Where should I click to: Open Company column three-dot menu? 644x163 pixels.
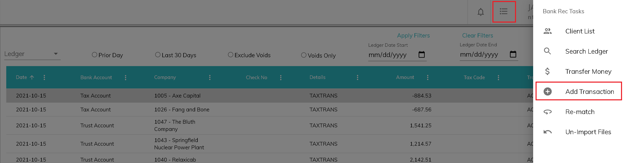(210, 78)
